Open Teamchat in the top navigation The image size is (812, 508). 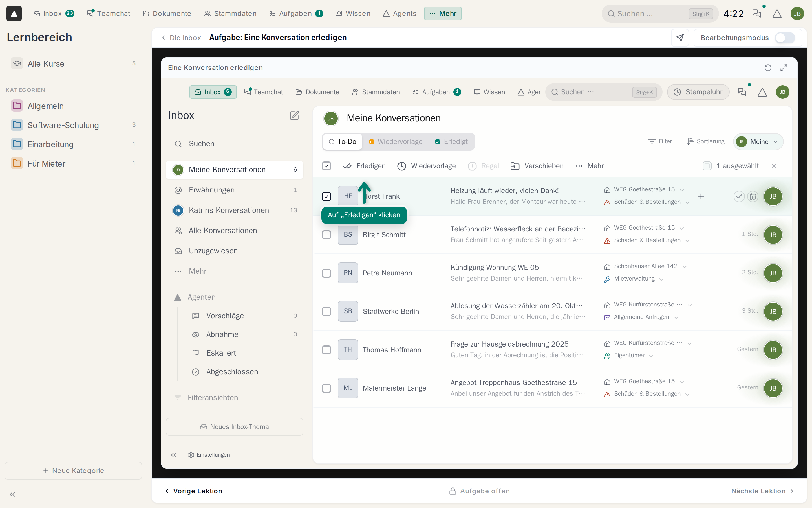coord(108,14)
